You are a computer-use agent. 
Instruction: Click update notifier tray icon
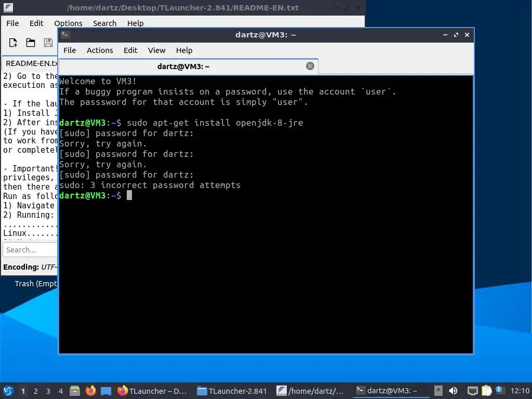pos(500,390)
